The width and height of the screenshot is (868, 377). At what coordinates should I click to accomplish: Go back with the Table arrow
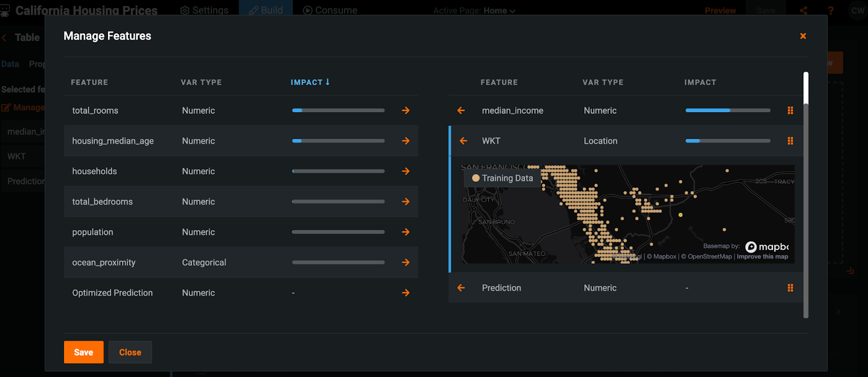[4, 37]
